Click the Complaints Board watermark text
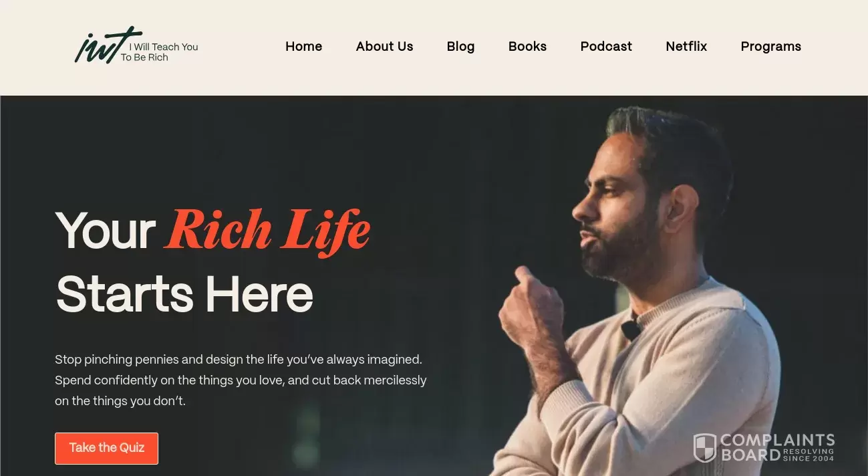 pos(777,447)
